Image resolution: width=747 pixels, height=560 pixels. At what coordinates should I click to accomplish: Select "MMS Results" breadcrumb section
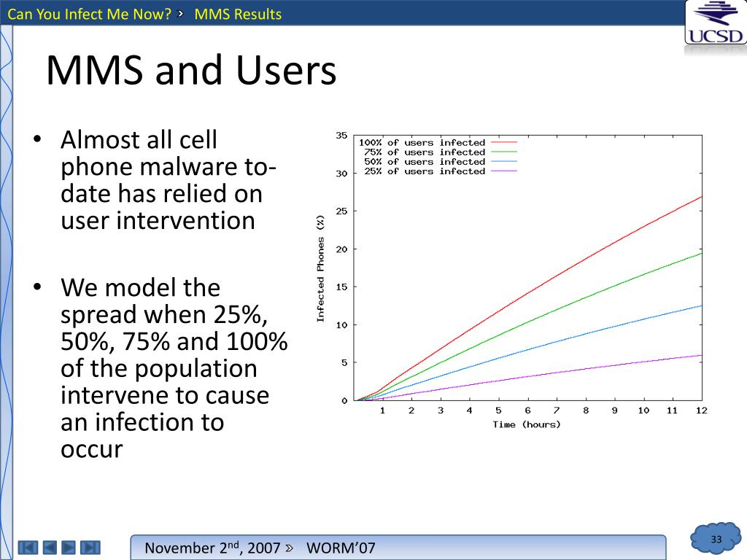(x=238, y=14)
